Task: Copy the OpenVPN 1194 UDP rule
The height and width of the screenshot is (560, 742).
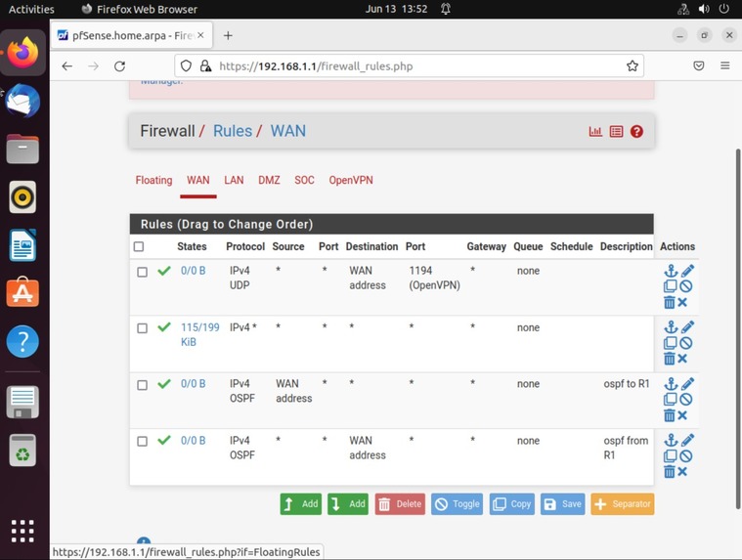Action: [x=670, y=286]
